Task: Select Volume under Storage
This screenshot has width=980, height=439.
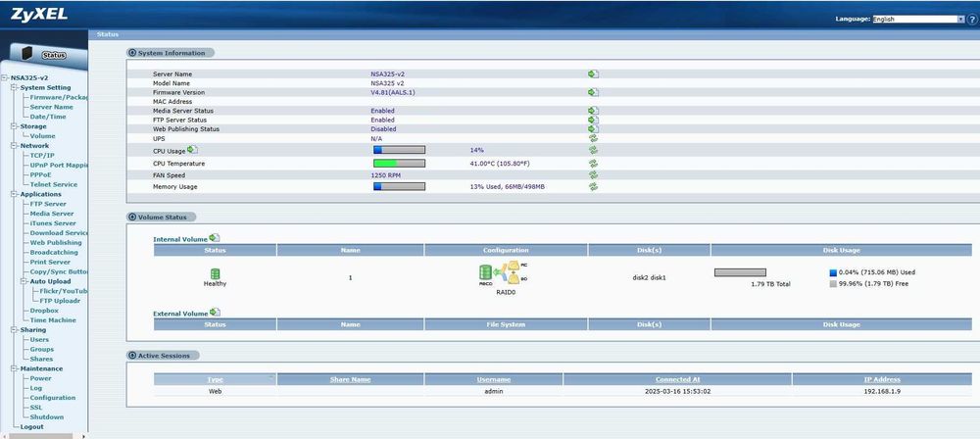Action: [x=42, y=135]
